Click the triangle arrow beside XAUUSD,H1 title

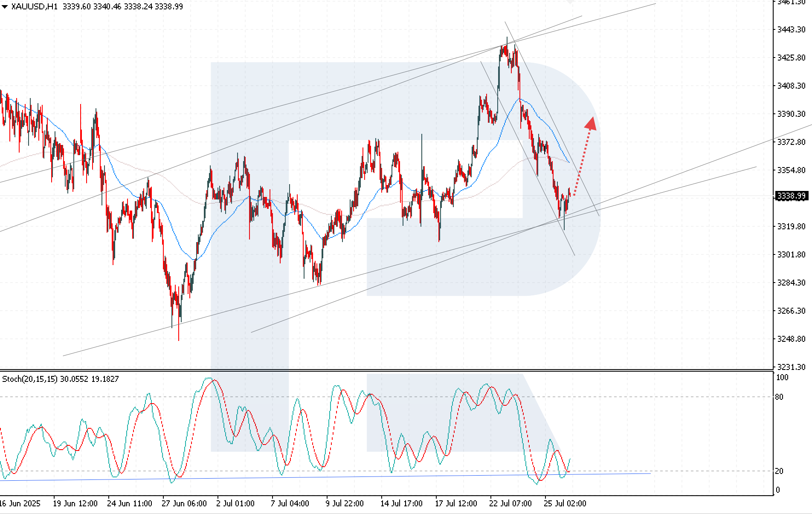tap(5, 7)
